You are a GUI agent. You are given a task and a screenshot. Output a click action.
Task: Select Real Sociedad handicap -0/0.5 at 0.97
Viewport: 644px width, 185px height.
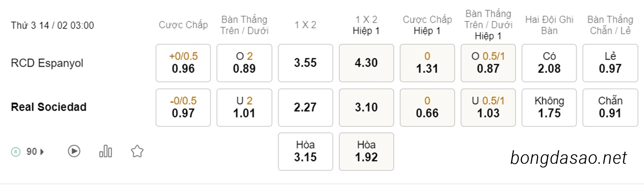click(183, 107)
